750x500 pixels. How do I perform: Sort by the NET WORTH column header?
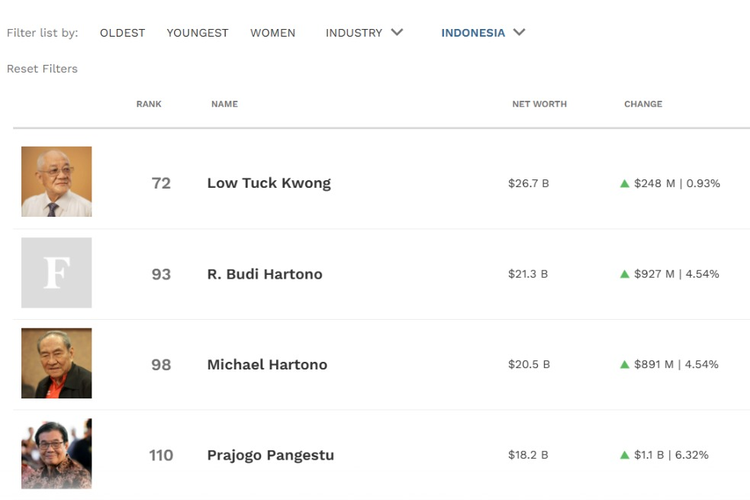[x=539, y=104]
